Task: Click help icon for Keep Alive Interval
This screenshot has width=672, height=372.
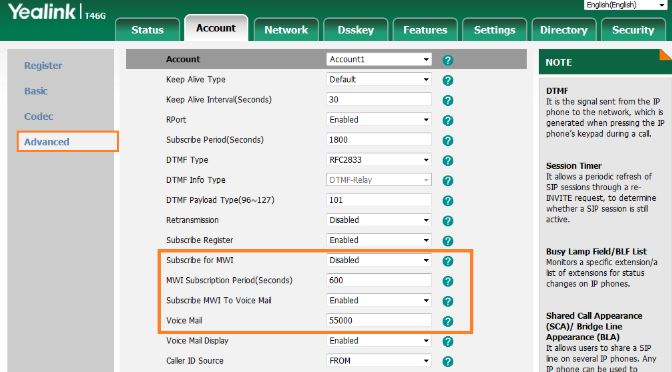Action: click(447, 100)
